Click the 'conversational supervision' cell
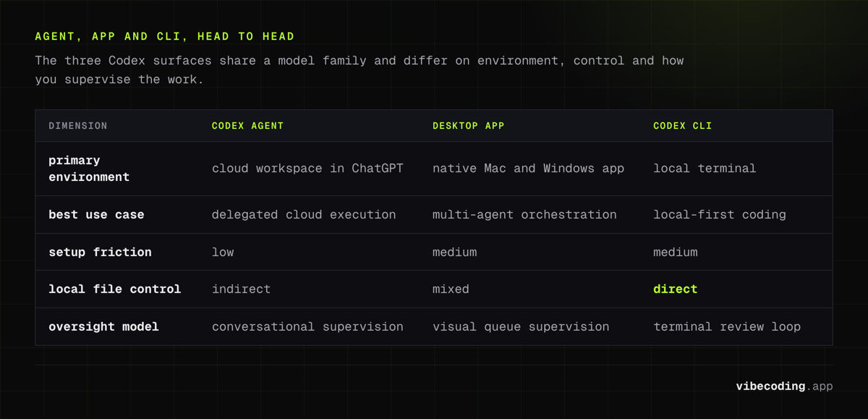 click(307, 327)
